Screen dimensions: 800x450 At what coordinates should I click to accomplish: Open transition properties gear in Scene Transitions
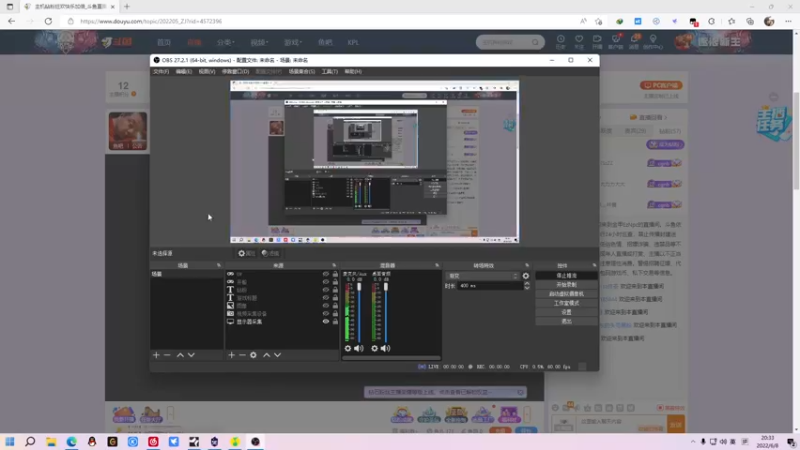526,276
